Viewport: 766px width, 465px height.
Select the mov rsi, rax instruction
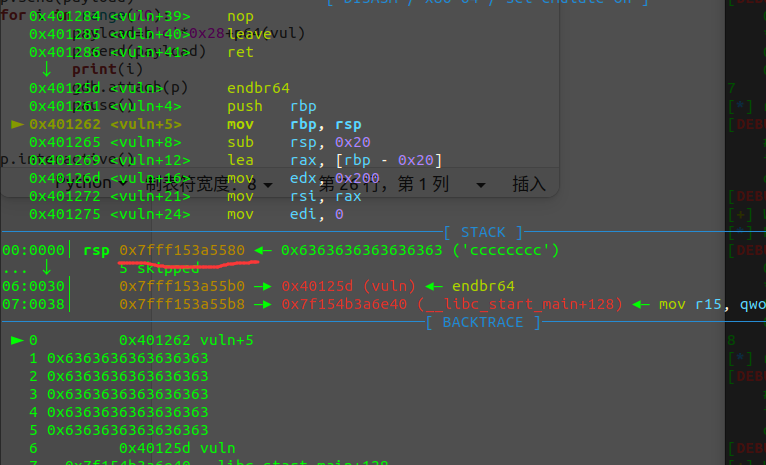294,196
